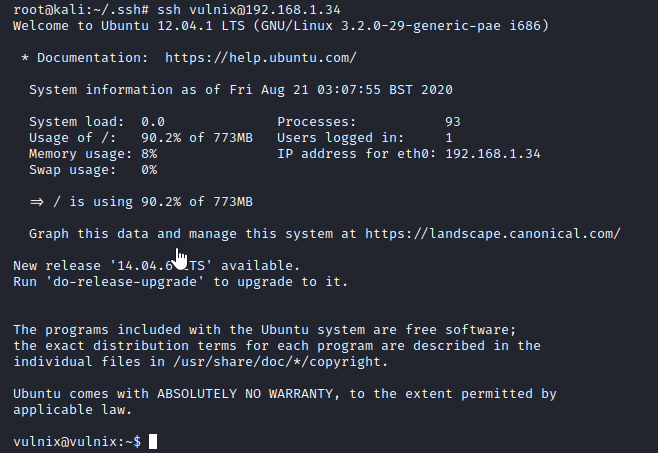The height and width of the screenshot is (453, 658).
Task: Click the arrow symbol before '/ is using'
Action: click(x=37, y=202)
